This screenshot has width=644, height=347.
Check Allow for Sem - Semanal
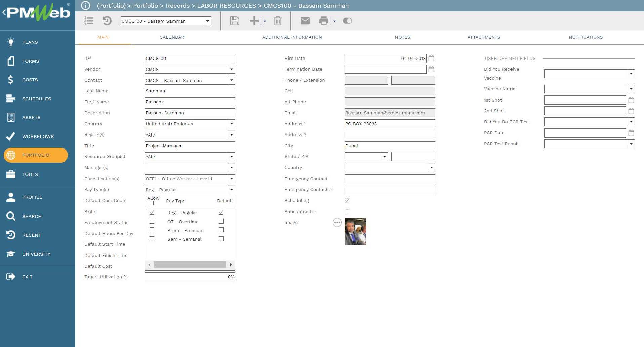coord(152,239)
